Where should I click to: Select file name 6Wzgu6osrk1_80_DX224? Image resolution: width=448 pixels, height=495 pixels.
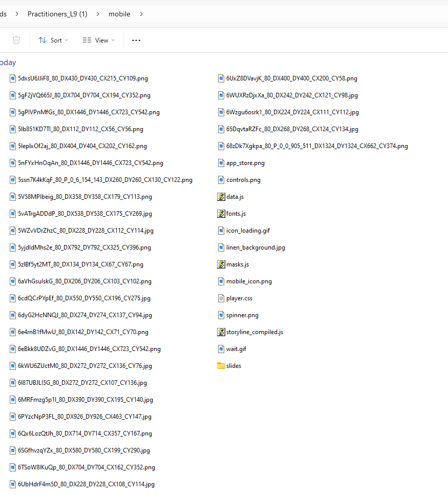292,112
